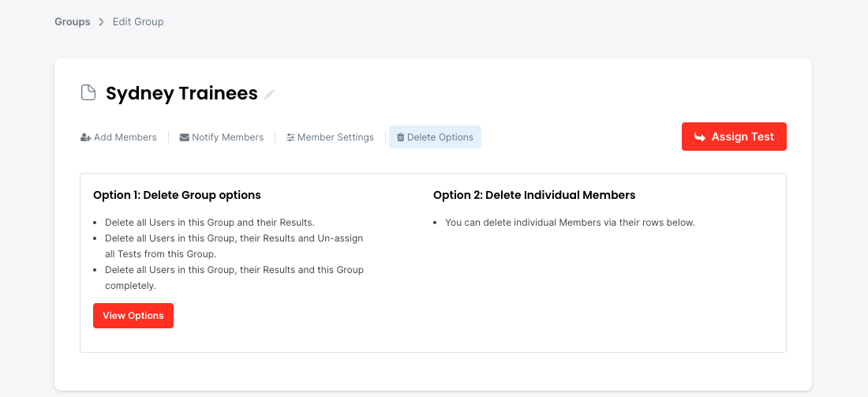Collapse the Delete Options panel tab
The height and width of the screenshot is (397, 868).
point(436,137)
